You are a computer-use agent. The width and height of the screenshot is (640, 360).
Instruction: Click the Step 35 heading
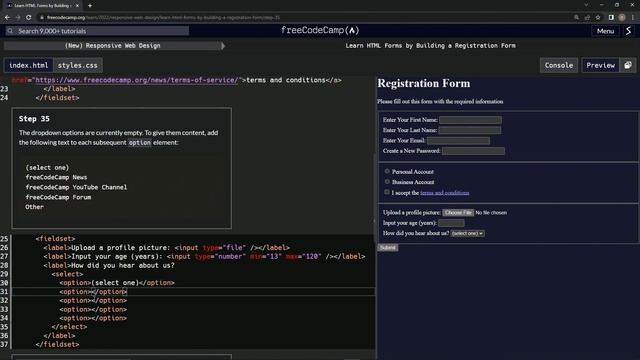[x=34, y=119]
